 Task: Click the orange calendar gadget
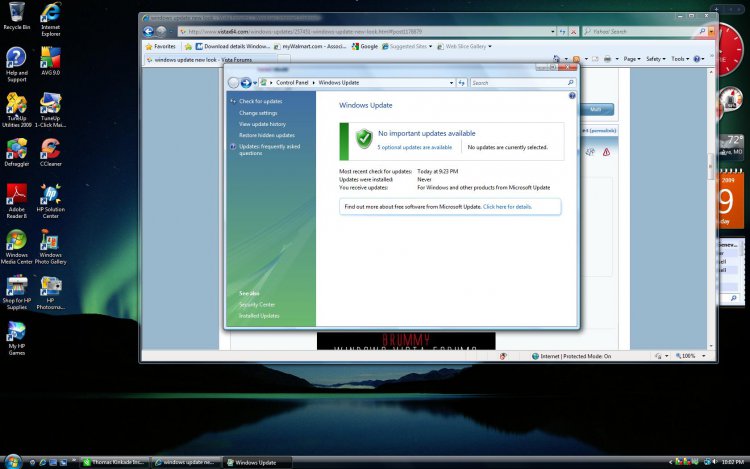731,200
